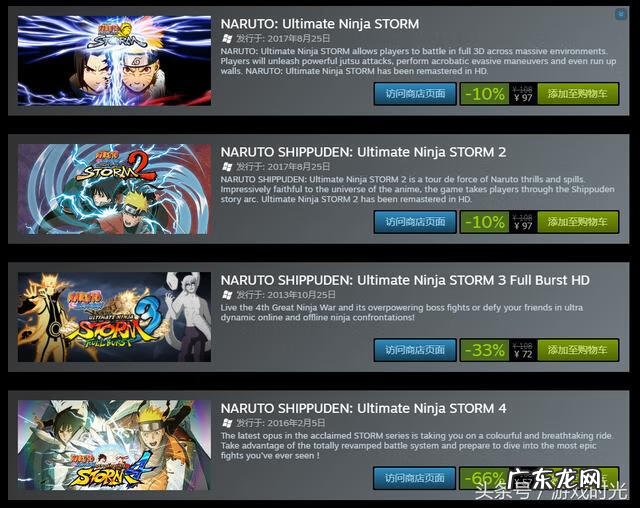The image size is (640, 508).
Task: Click Windows platform icon under STORM 3 Full Burst
Action: click(x=227, y=295)
